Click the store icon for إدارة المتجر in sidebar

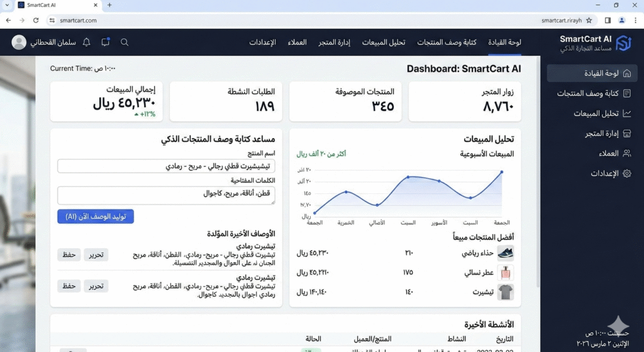627,133
